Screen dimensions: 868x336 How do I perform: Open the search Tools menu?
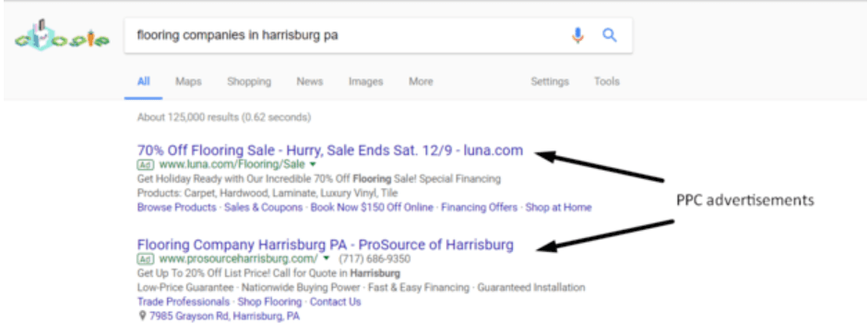pyautogui.click(x=607, y=81)
